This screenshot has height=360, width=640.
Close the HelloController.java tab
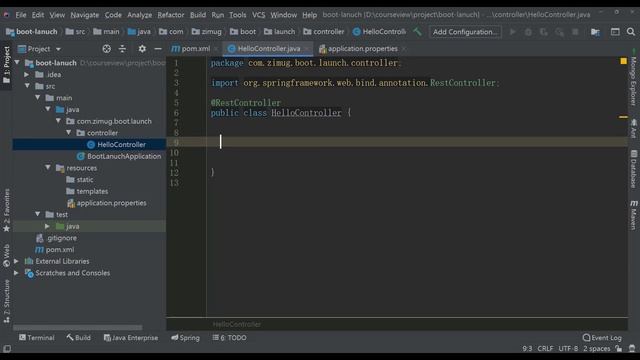point(307,49)
